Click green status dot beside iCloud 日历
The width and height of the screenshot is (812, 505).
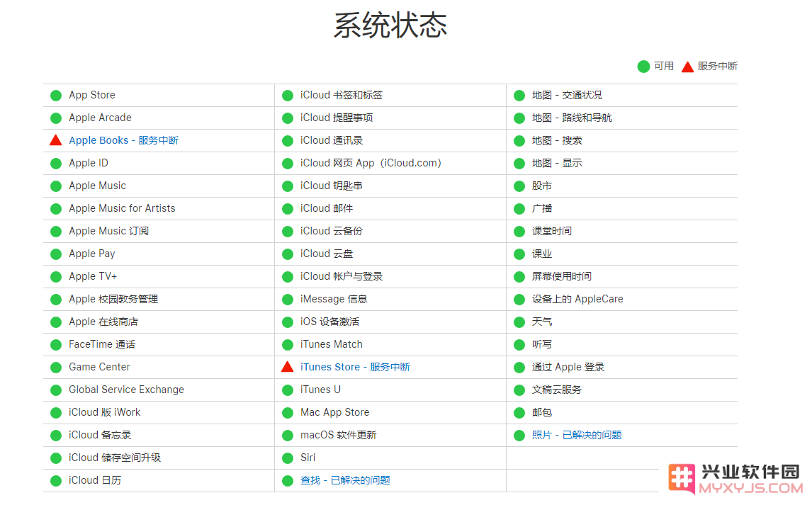pyautogui.click(x=56, y=481)
